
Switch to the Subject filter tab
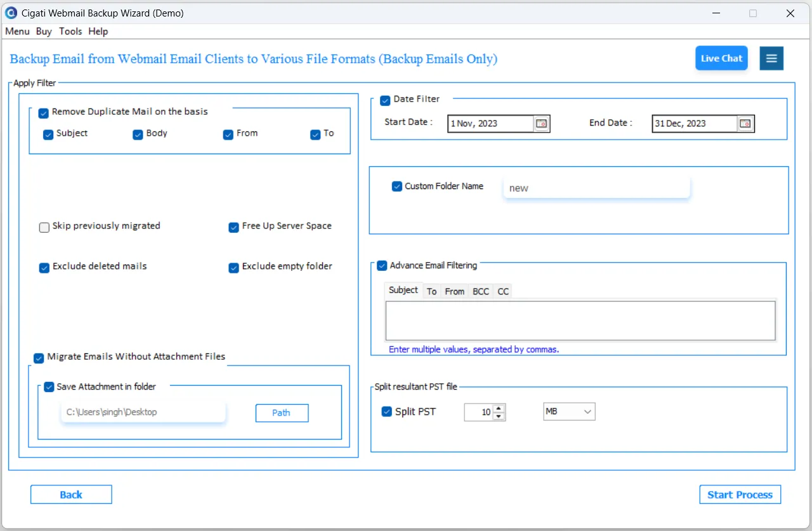(x=403, y=290)
